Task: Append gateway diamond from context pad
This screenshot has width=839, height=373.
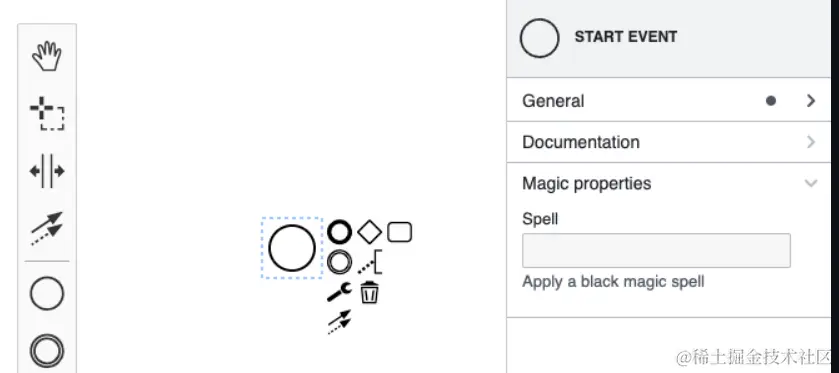Action: pyautogui.click(x=369, y=232)
